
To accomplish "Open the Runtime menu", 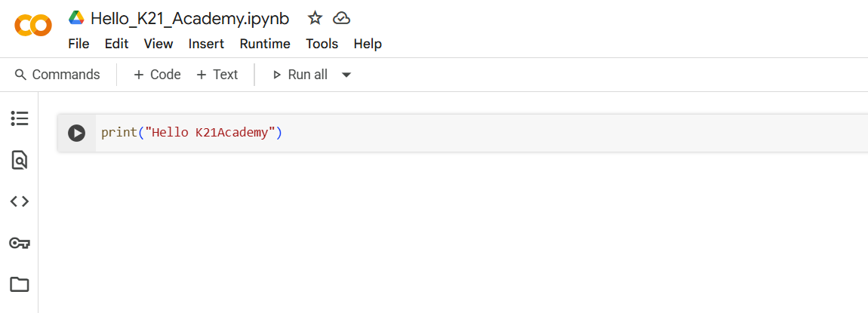I will point(265,44).
